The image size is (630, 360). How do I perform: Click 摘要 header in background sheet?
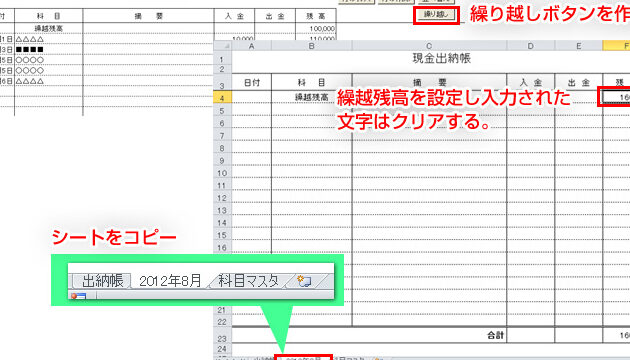[149, 16]
